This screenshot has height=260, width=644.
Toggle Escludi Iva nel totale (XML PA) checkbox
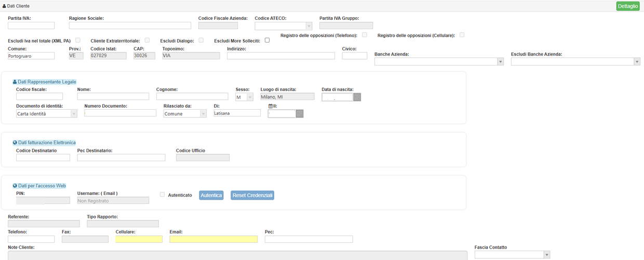tap(78, 40)
